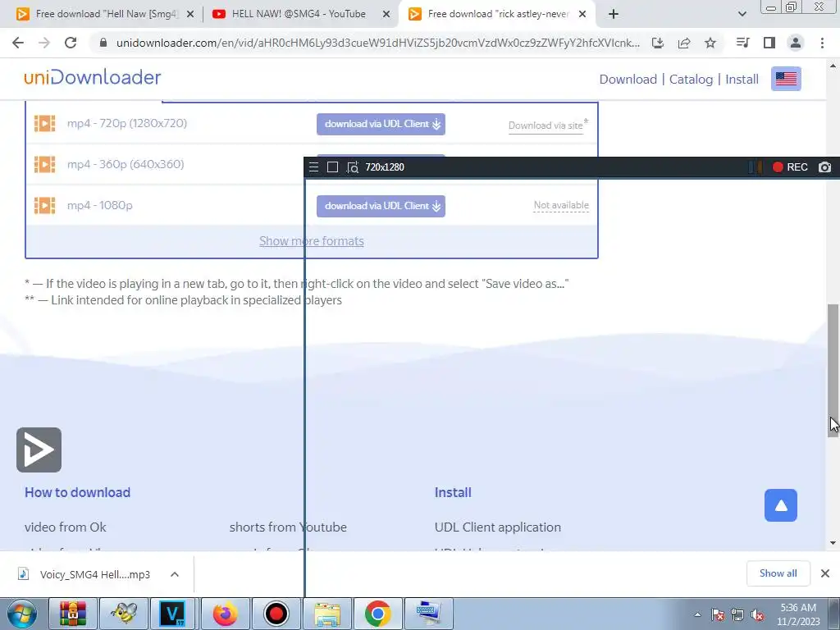Open the bee icon app in taskbar
Image resolution: width=840 pixels, height=630 pixels.
click(124, 614)
